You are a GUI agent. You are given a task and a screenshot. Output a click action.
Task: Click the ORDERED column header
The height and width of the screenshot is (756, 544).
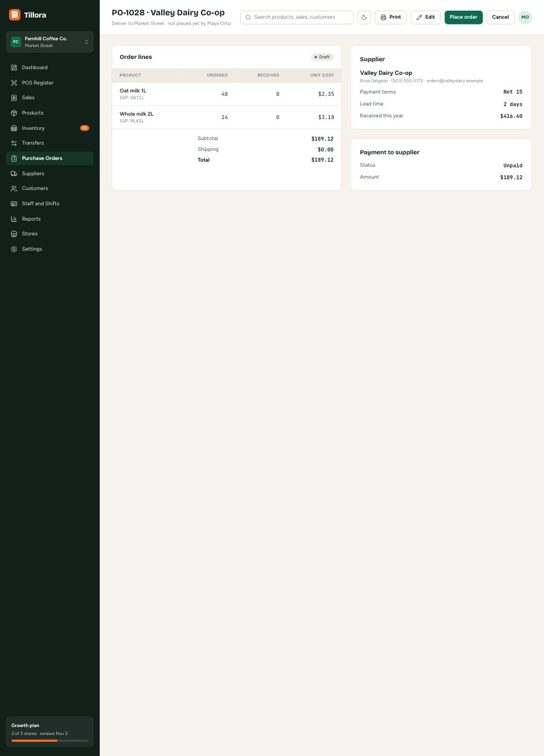tap(217, 75)
